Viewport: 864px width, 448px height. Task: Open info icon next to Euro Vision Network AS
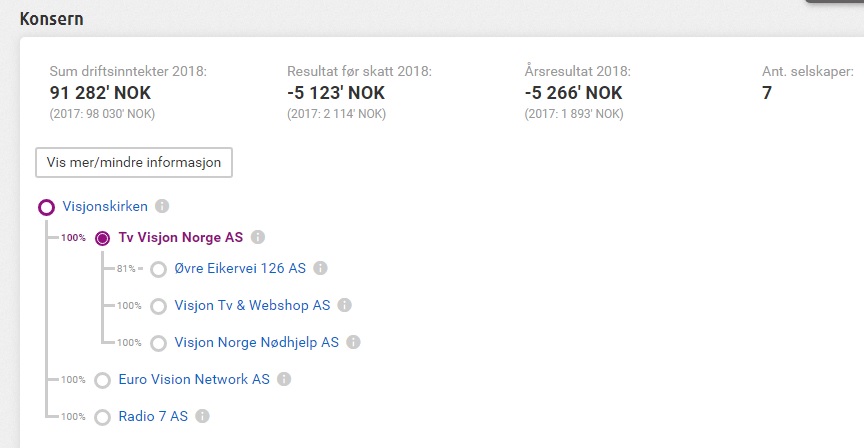(x=284, y=379)
